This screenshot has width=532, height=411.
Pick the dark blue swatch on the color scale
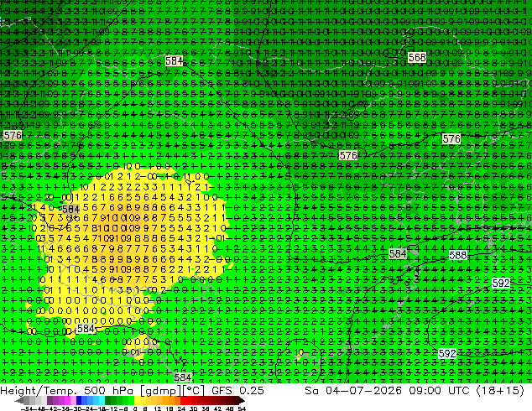(x=79, y=400)
